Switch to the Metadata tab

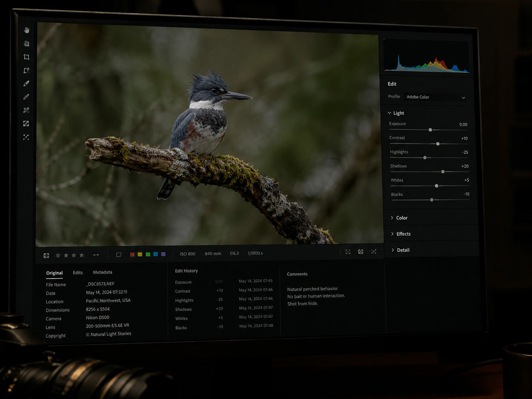[103, 272]
